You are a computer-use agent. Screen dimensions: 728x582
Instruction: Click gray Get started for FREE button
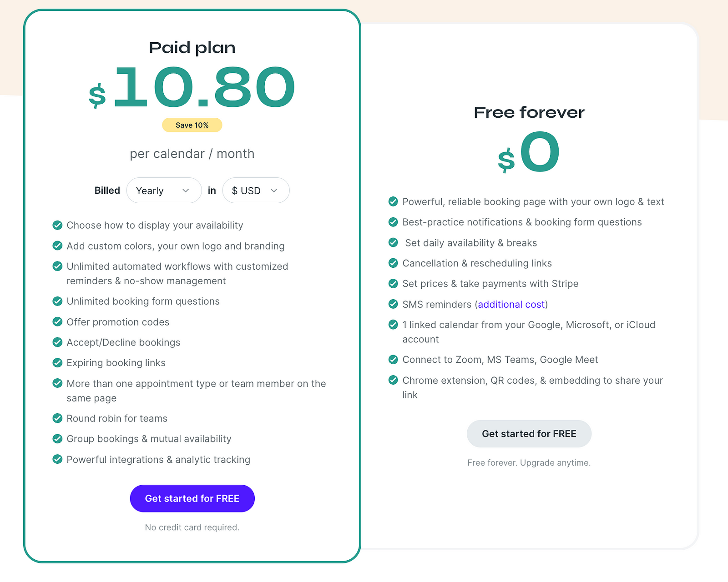(529, 434)
